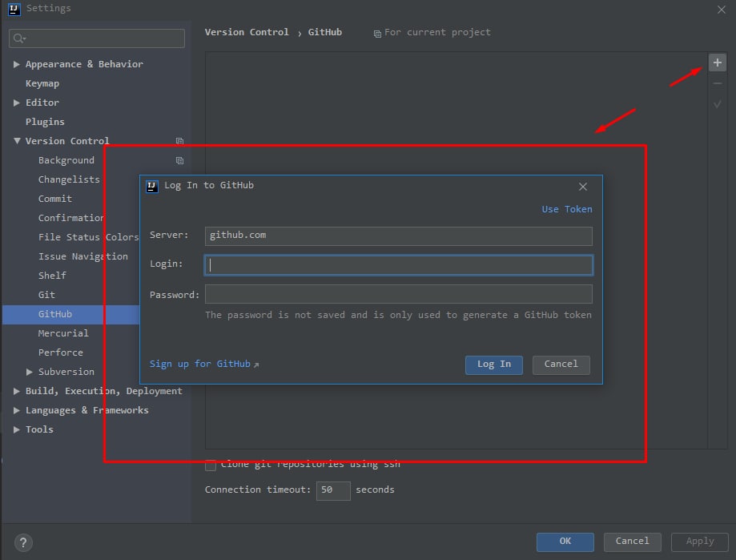Click the Apply button
This screenshot has height=560, width=736.
[x=700, y=542]
